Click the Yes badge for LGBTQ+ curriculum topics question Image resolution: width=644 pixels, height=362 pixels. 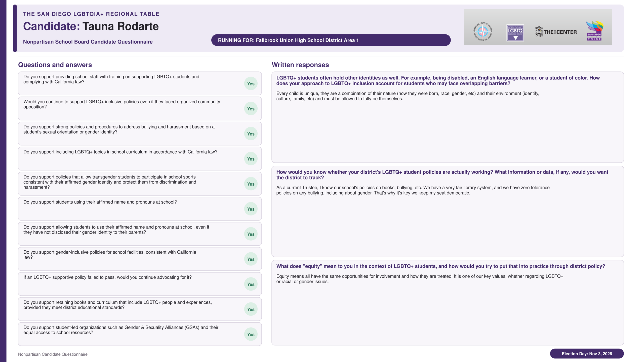tap(251, 159)
